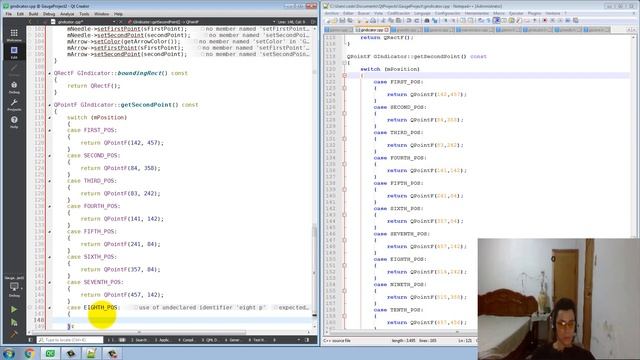Collapse getSecondPoint function fold in Qt Creator

click(50, 105)
